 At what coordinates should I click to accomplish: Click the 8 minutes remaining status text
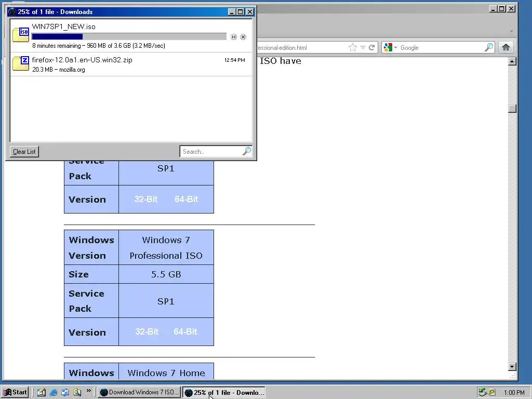coord(99,46)
